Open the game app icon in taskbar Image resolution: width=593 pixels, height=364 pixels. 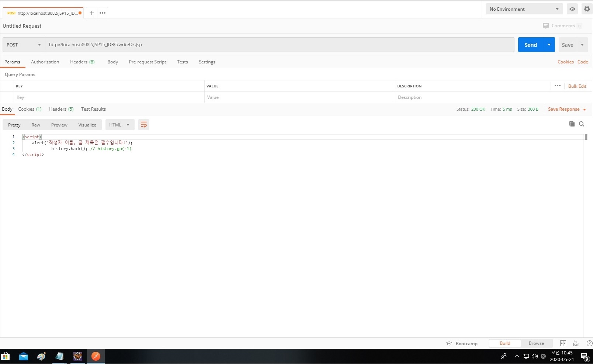coord(77,356)
